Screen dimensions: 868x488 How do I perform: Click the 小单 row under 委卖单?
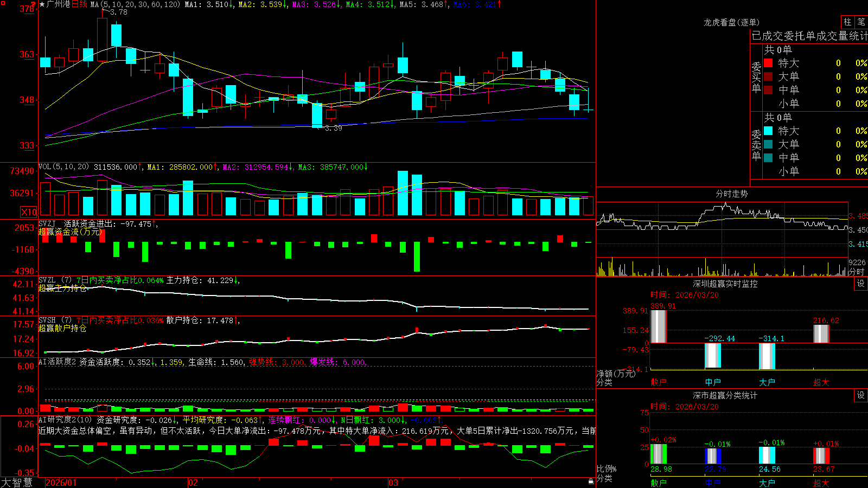tap(815, 171)
